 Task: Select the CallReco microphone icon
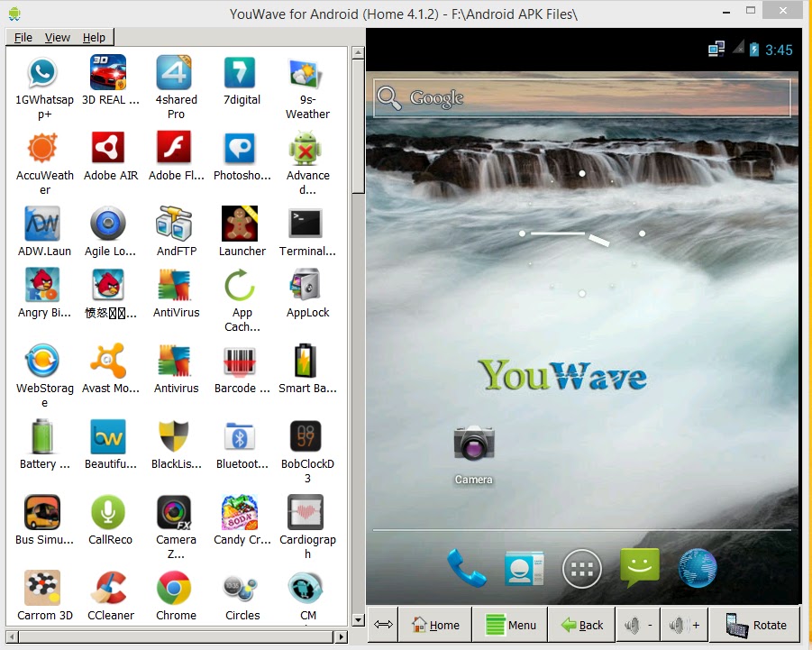coord(108,512)
